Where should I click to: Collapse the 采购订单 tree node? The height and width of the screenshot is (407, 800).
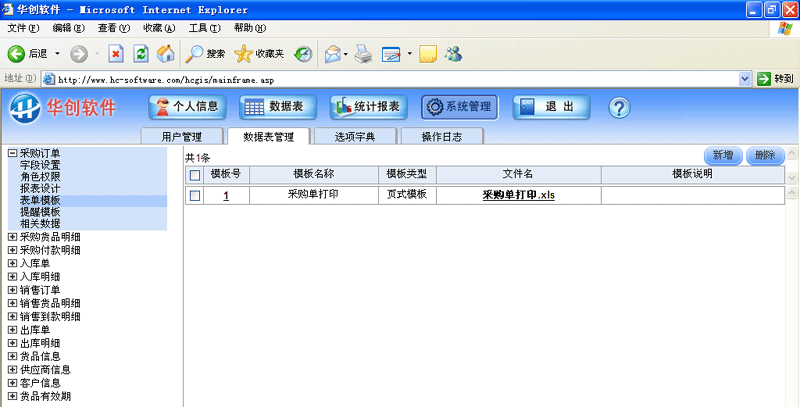click(12, 154)
